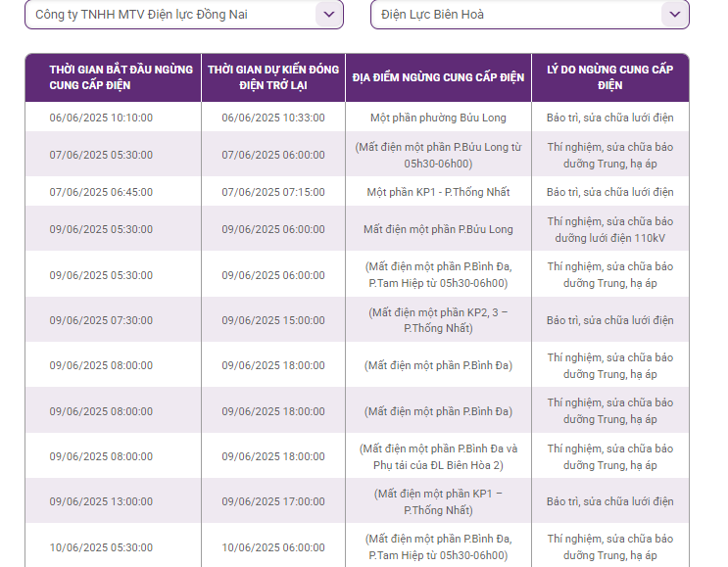This screenshot has width=728, height=567.
Task: Select the restore time 06/06/2025 10:33:00
Action: 273,118
